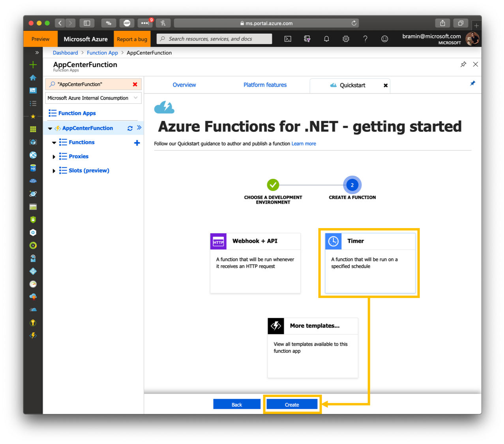Open All services list icon in sidebar
504x444 pixels.
(33, 103)
